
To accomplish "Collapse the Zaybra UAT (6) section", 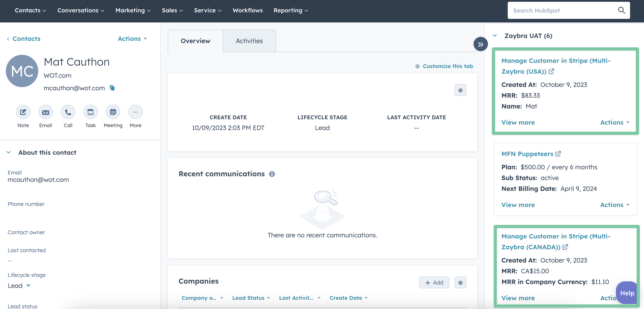I will pyautogui.click(x=495, y=35).
